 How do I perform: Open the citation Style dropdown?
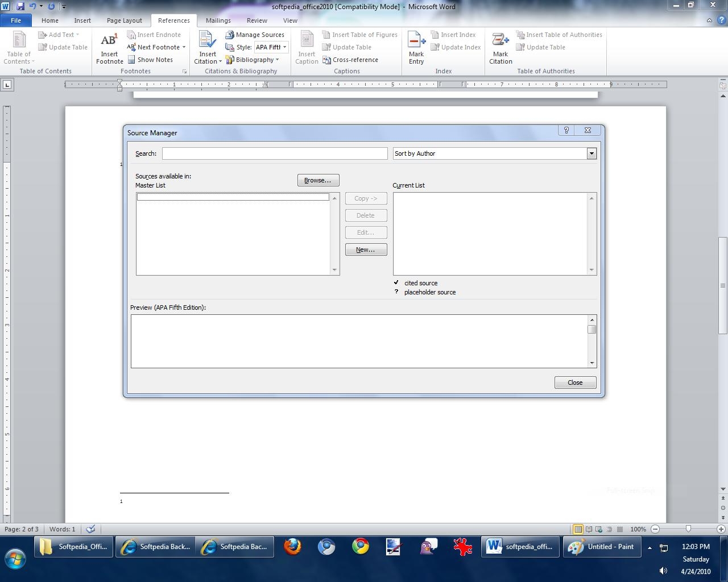(284, 47)
